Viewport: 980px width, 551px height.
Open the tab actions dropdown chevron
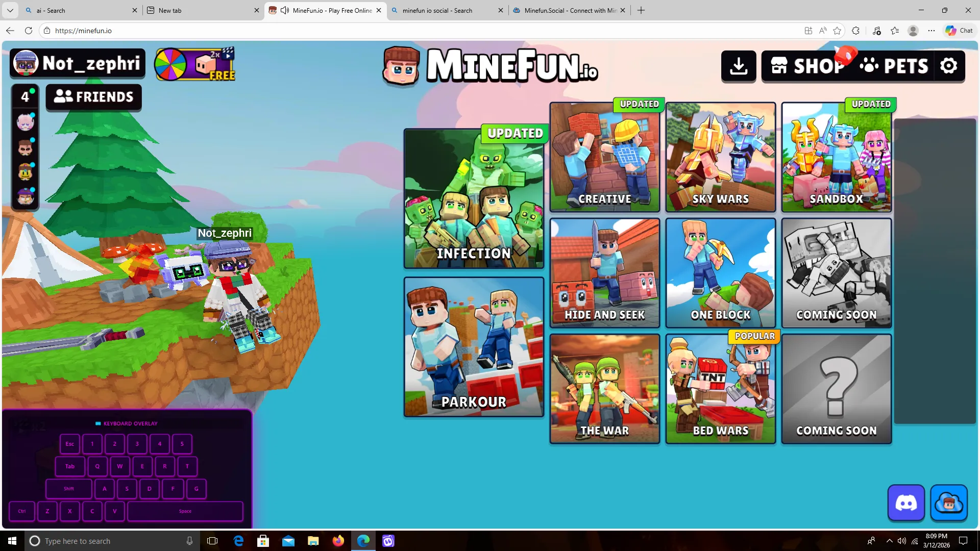(10, 10)
